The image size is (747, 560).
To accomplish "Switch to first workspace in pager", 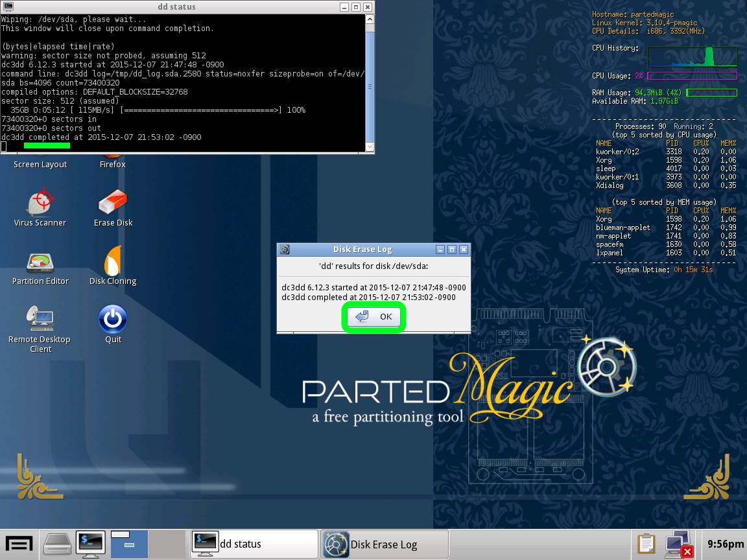I will pos(129,544).
